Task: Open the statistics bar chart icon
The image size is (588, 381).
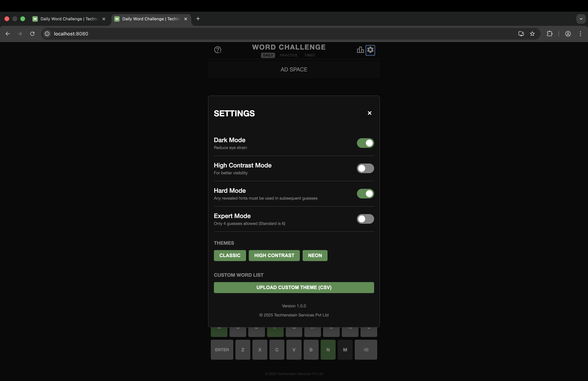Action: 360,50
